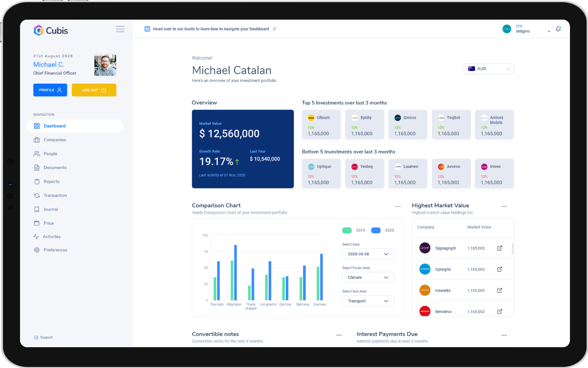Click the Intigmo profile avatar in top bar
This screenshot has height=368, width=588.
click(x=506, y=29)
